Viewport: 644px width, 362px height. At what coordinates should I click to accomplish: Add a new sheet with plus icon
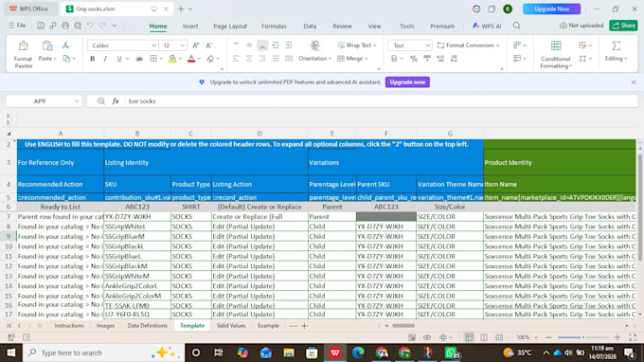(304, 326)
